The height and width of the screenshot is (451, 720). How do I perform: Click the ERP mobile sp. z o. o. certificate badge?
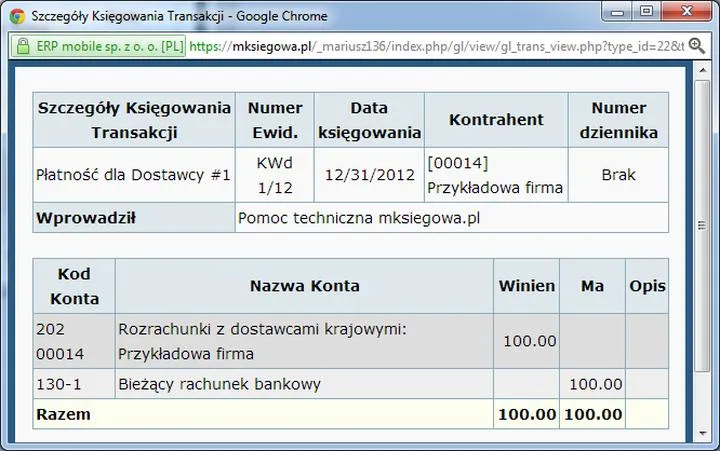(x=99, y=46)
